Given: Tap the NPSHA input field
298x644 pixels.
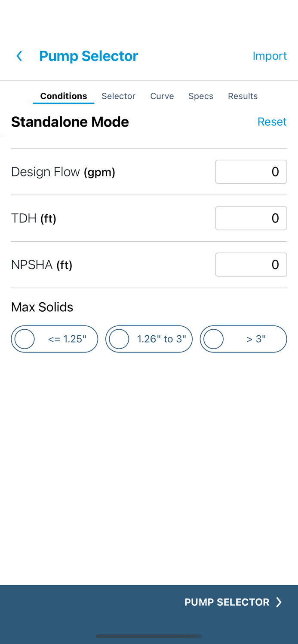Looking at the screenshot, I should (x=251, y=264).
